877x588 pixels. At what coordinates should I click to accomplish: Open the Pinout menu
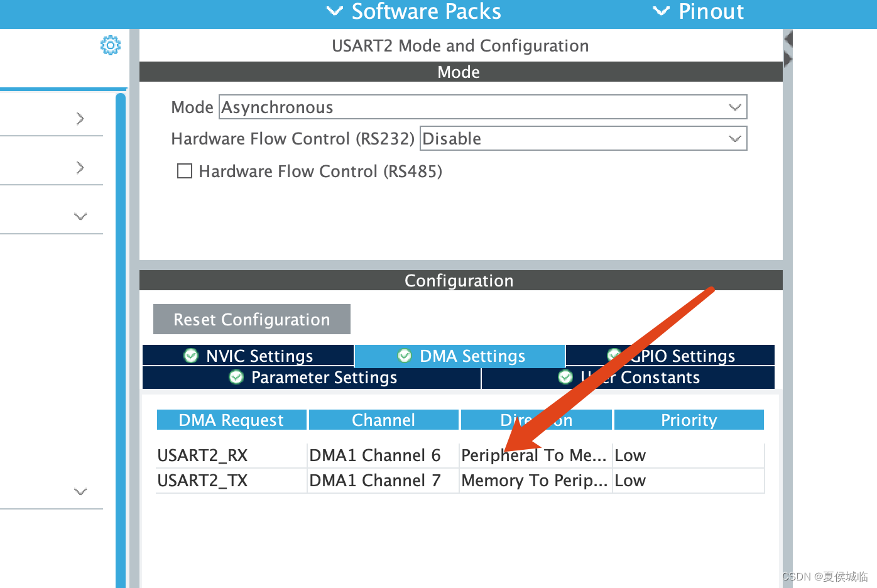pos(699,11)
